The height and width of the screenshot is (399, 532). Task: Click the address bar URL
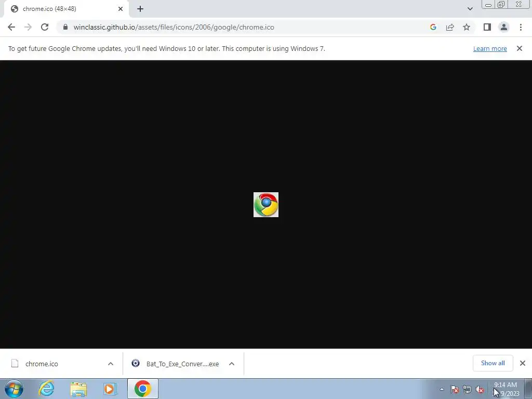(174, 27)
